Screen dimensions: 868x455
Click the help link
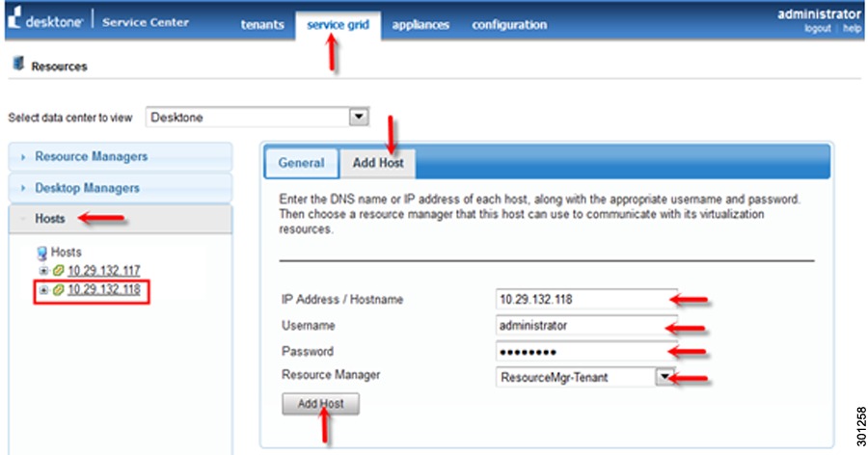pyautogui.click(x=852, y=28)
